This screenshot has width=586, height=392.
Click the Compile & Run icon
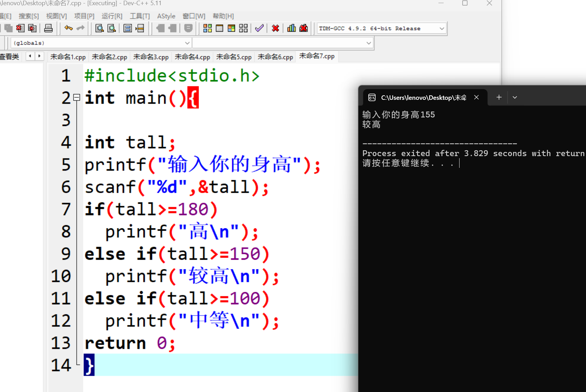pos(231,28)
